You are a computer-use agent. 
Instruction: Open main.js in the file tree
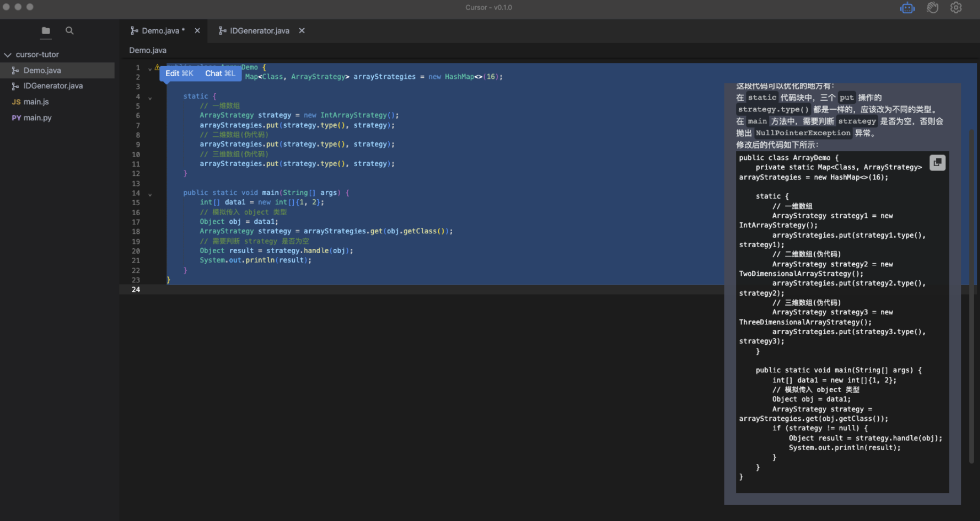point(57,102)
